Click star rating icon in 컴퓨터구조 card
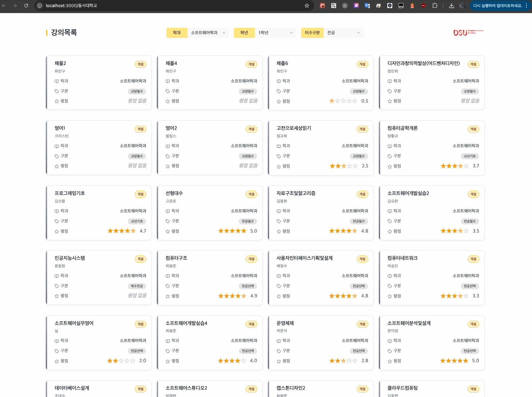 [168, 296]
